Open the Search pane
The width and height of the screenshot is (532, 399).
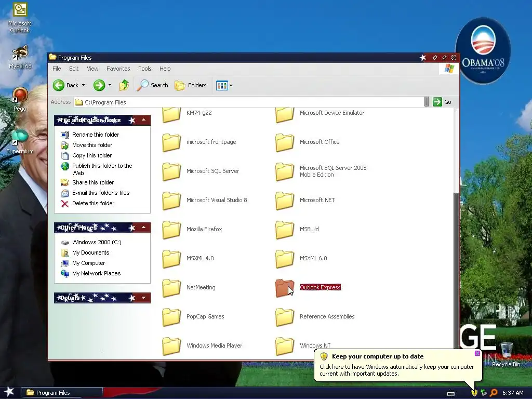click(x=153, y=85)
